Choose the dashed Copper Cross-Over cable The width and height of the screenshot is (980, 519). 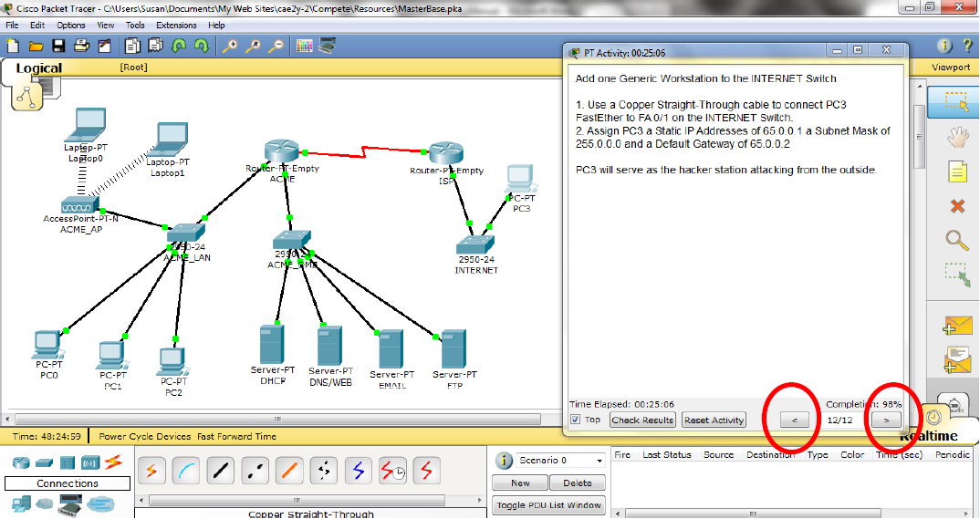click(x=255, y=471)
